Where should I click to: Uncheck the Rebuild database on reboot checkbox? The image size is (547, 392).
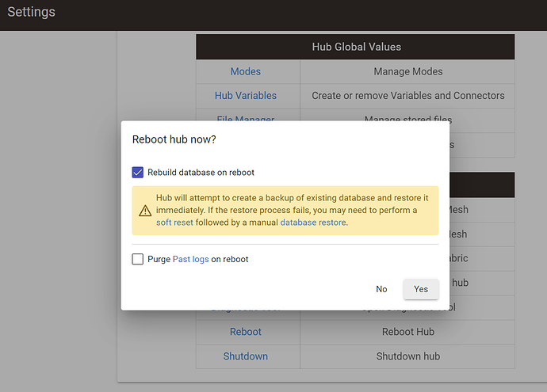(138, 172)
